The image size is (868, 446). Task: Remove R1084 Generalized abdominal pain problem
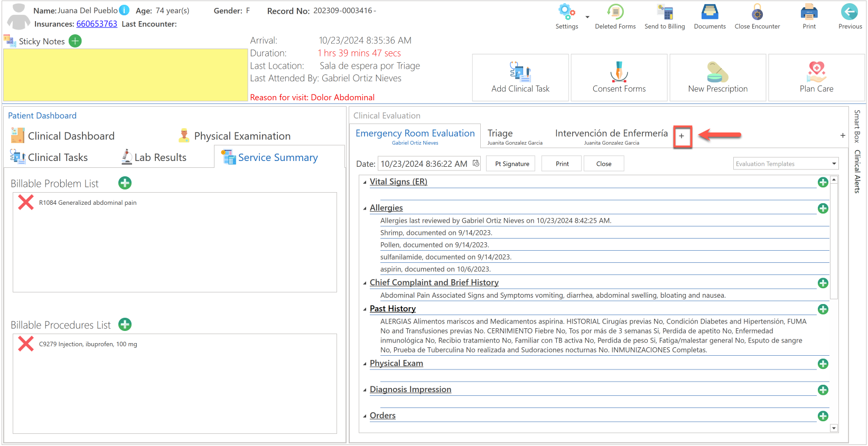[26, 202]
